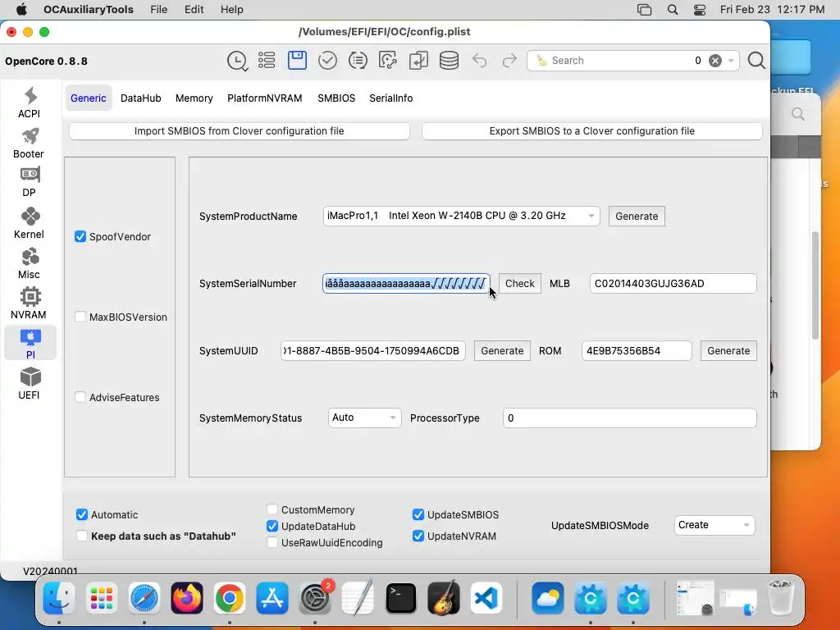Open the Booter section in sidebar
The width and height of the screenshot is (840, 630).
[x=30, y=143]
